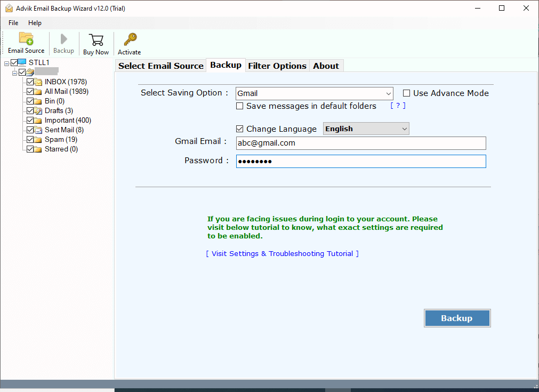Select the All Mail (1989) label
This screenshot has height=392, width=539.
click(66, 92)
